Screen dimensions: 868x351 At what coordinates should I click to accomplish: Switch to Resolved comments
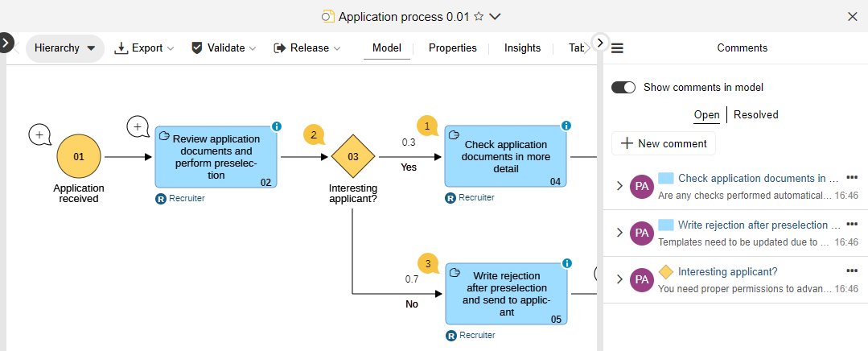pos(755,114)
